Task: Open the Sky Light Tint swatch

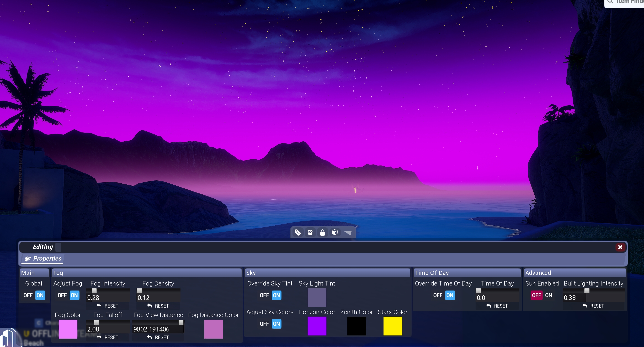Action: coord(317,297)
